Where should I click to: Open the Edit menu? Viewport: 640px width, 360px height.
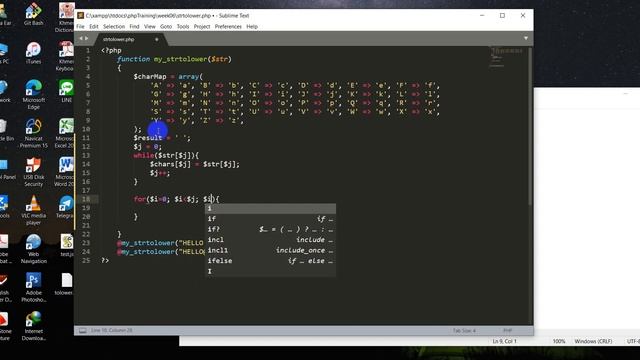(94, 27)
